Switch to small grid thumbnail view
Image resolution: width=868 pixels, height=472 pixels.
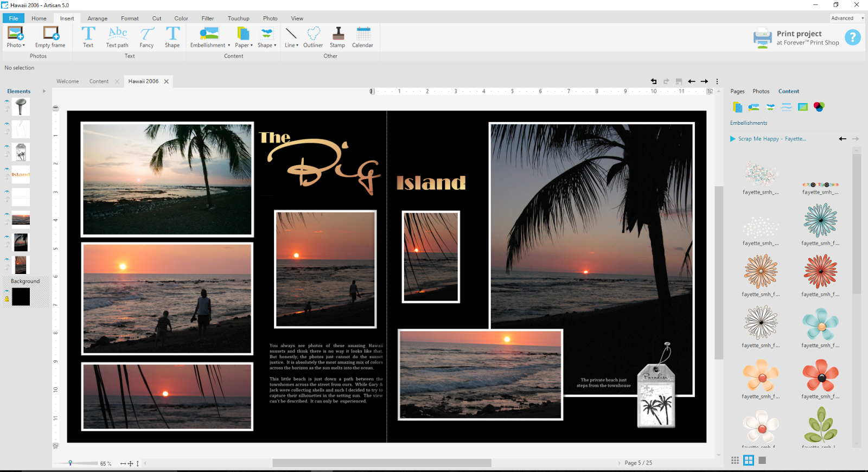coord(735,460)
